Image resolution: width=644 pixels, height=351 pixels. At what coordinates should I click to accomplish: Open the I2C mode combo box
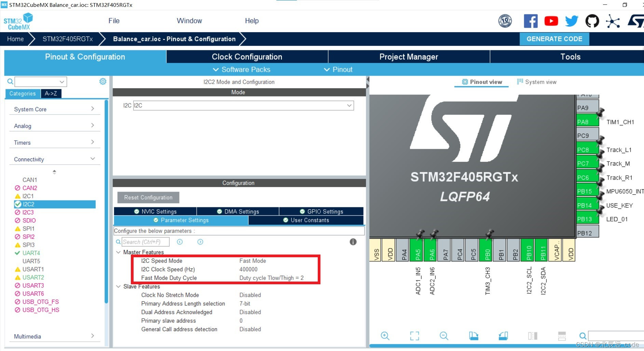(243, 105)
